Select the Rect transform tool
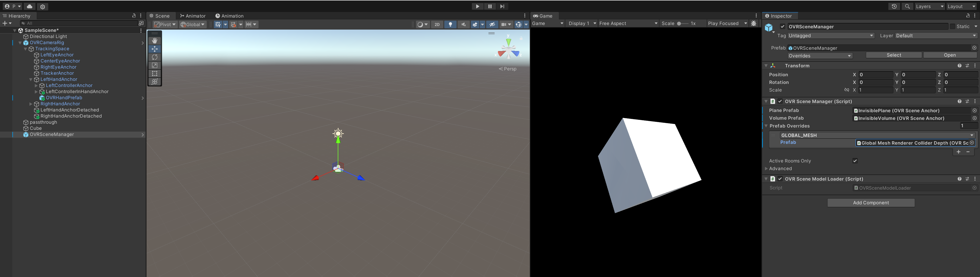Image resolution: width=980 pixels, height=277 pixels. point(154,73)
